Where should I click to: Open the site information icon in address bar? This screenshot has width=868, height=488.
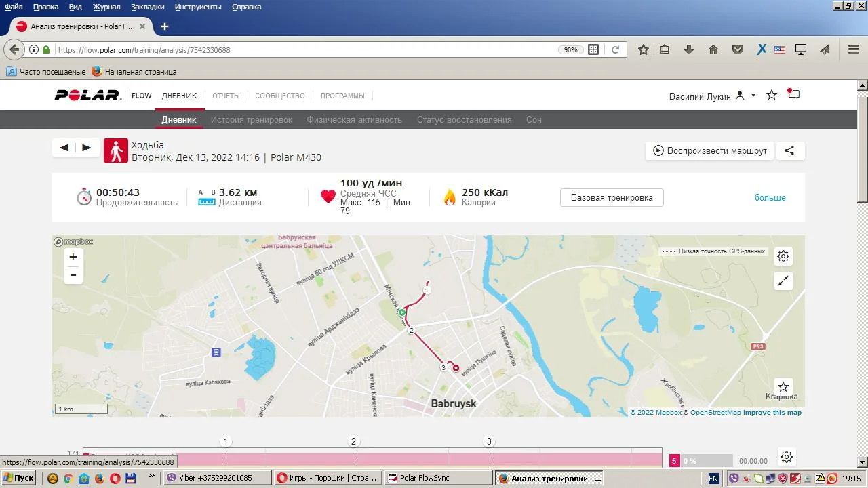tap(34, 49)
